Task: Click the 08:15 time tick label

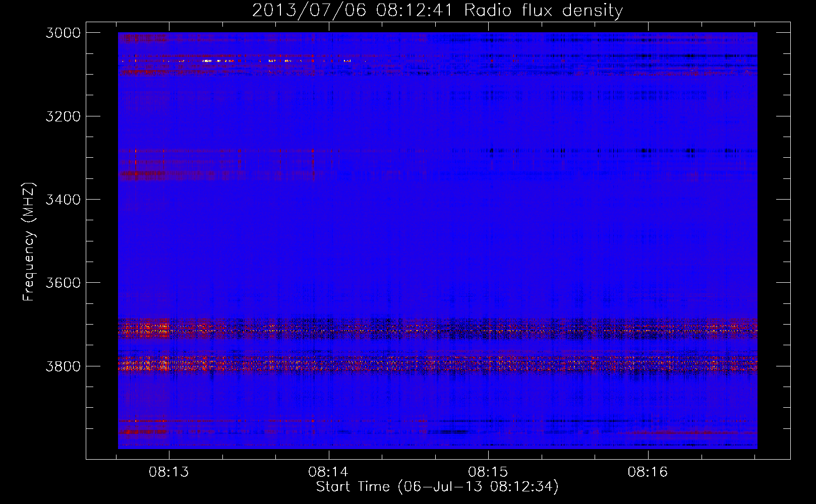Action: 488,472
